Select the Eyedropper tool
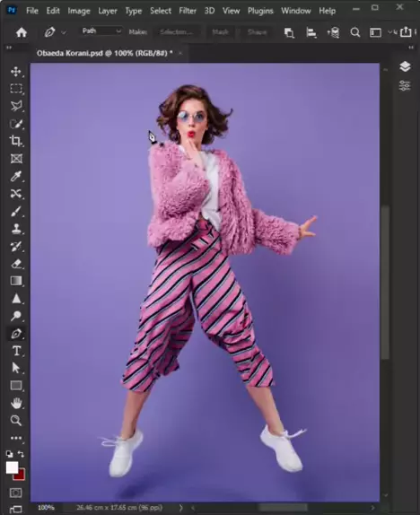 (x=16, y=177)
